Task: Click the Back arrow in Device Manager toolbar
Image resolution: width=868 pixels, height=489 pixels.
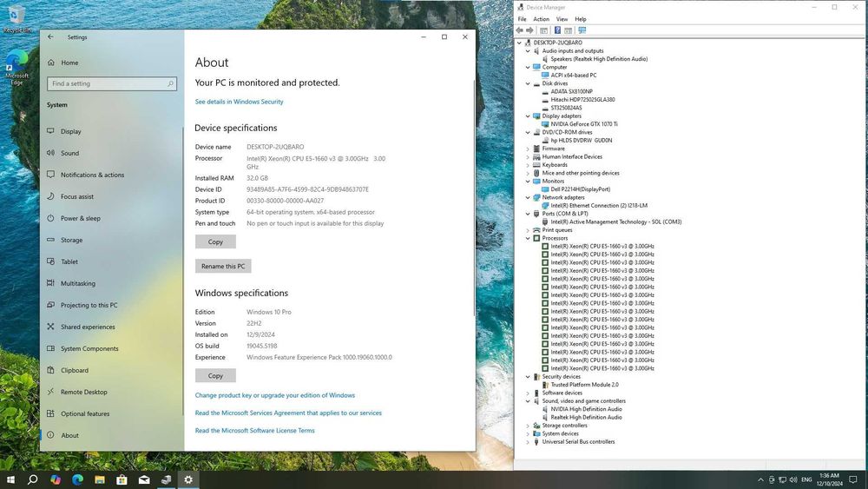Action: tap(520, 30)
